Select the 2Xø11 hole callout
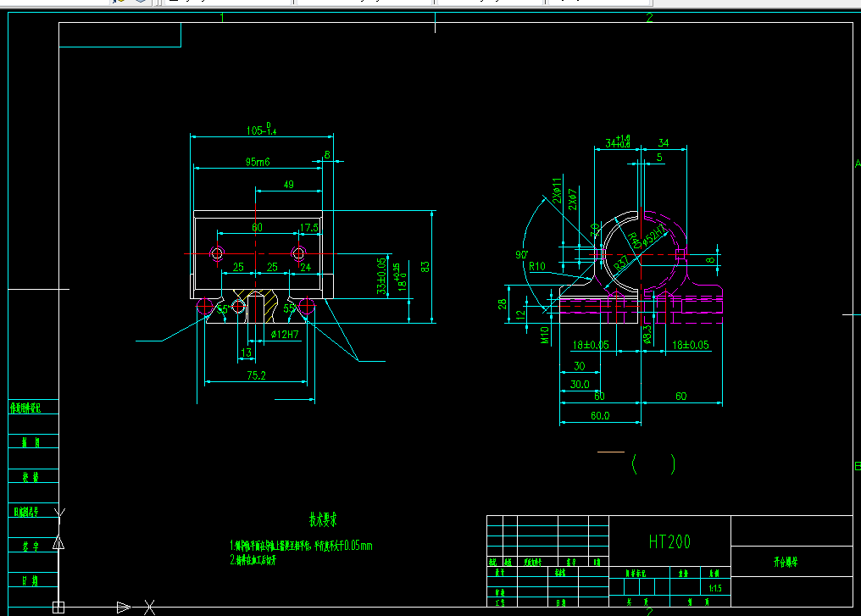The height and width of the screenshot is (616, 861). (x=557, y=190)
